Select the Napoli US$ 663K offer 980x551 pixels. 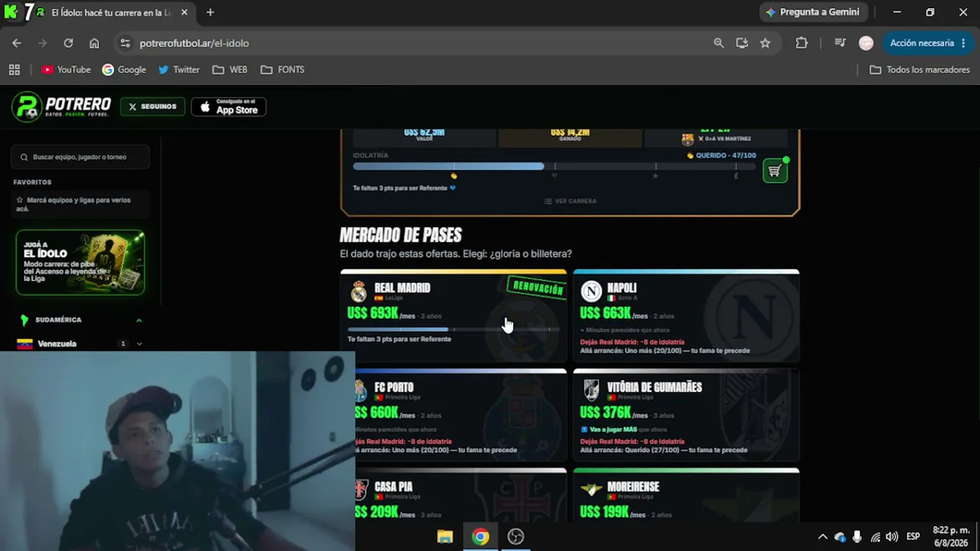686,315
